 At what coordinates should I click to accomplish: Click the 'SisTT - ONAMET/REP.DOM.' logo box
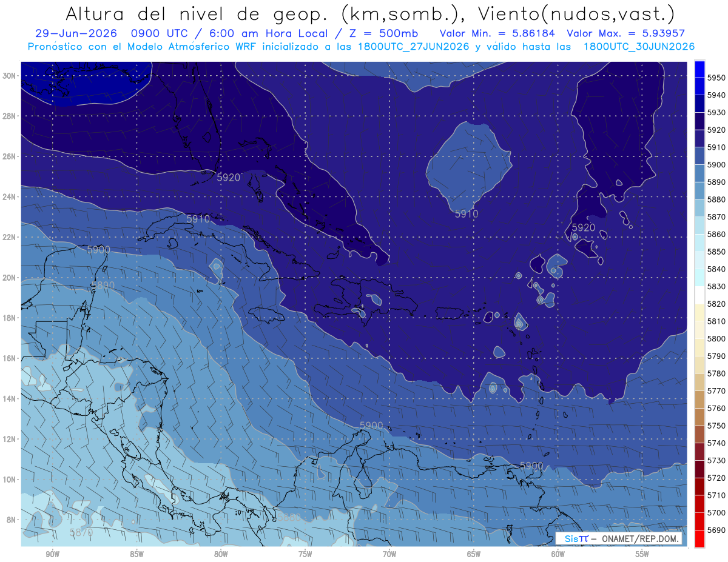[619, 538]
